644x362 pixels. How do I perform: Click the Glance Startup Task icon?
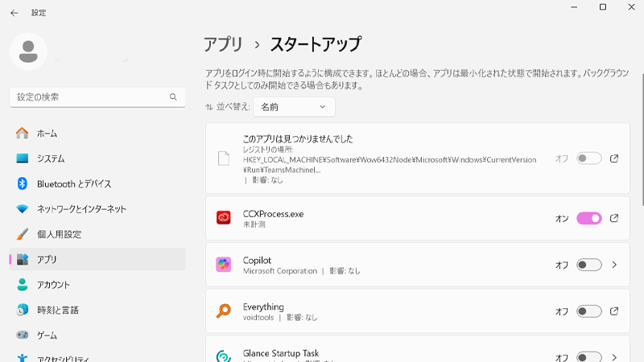(x=224, y=356)
